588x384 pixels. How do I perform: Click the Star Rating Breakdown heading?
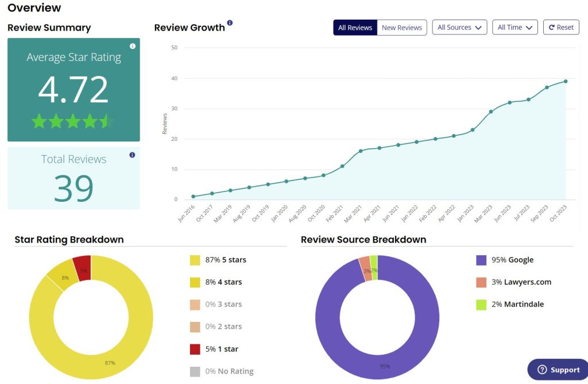point(69,240)
